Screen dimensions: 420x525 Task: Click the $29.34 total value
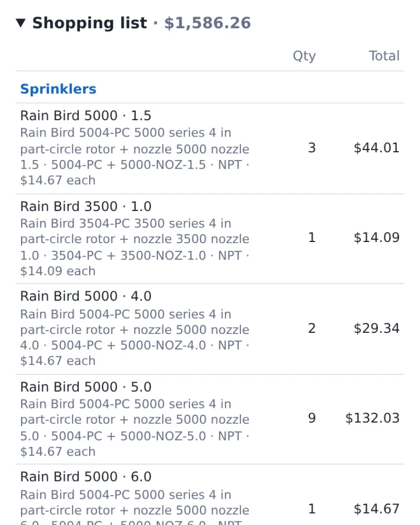pyautogui.click(x=376, y=328)
